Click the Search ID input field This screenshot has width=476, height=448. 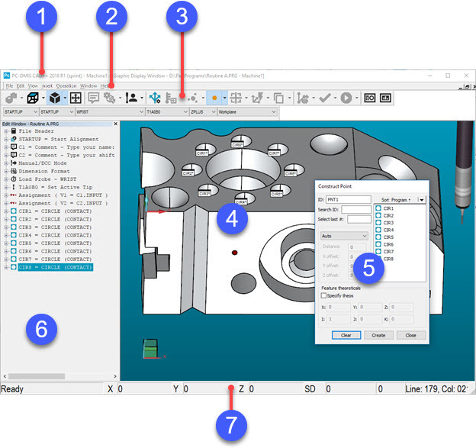[356, 209]
